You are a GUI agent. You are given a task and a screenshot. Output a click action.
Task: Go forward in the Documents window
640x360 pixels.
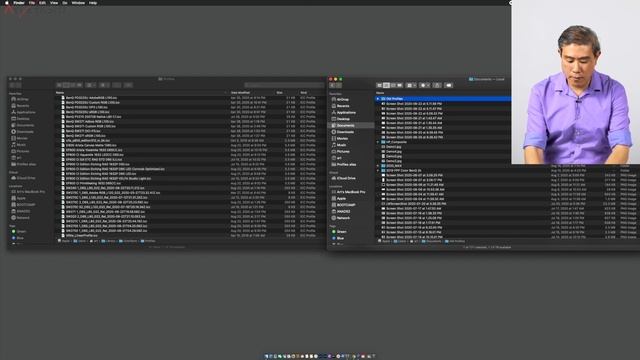339,85
